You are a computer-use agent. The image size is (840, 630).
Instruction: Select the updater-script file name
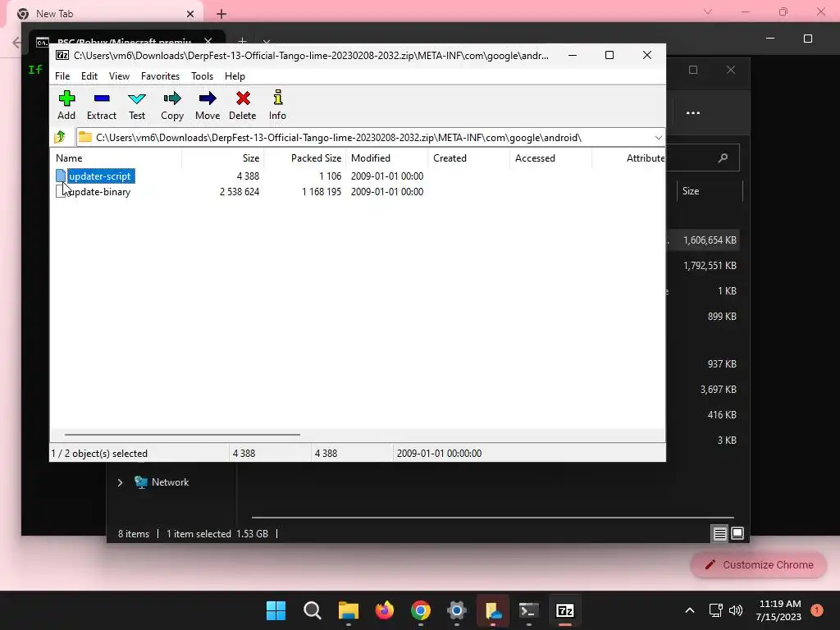tap(100, 176)
